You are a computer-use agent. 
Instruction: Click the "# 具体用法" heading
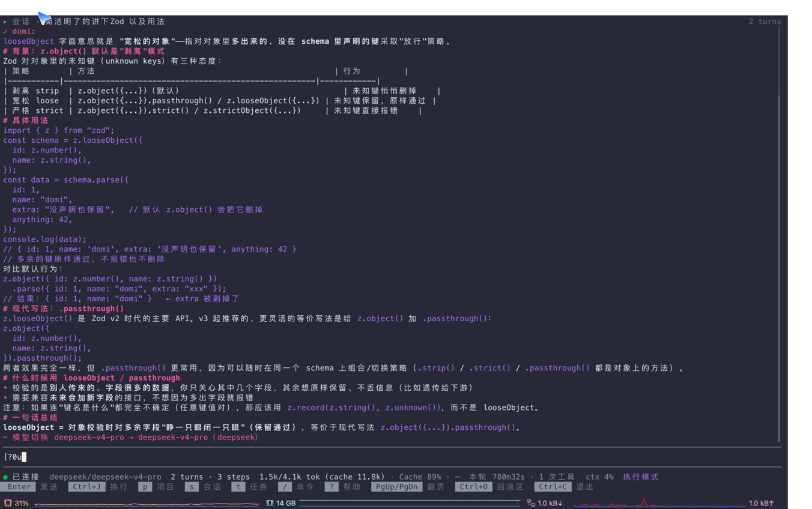pyautogui.click(x=26, y=121)
